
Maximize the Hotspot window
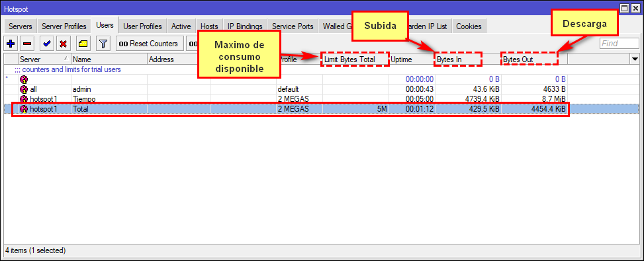click(624, 8)
